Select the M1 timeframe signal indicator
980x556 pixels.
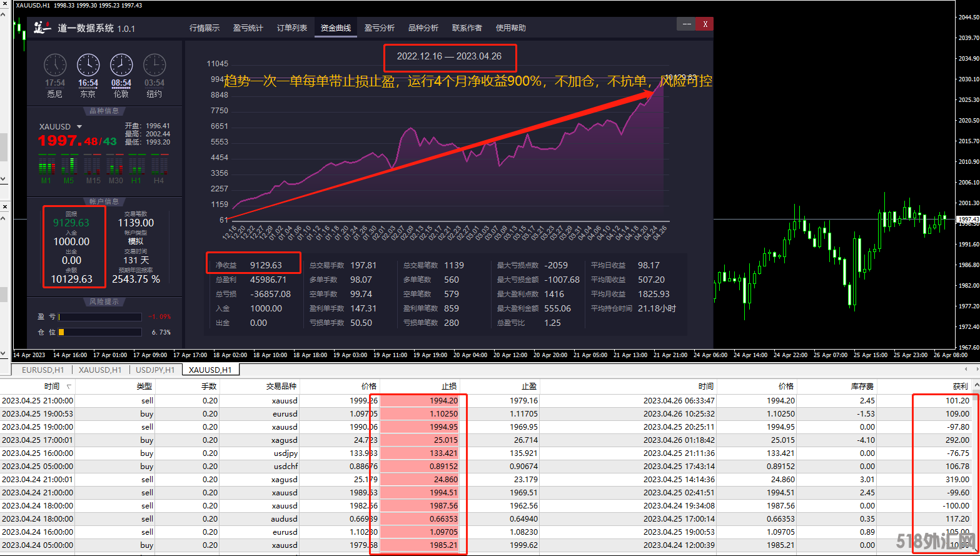click(x=46, y=169)
